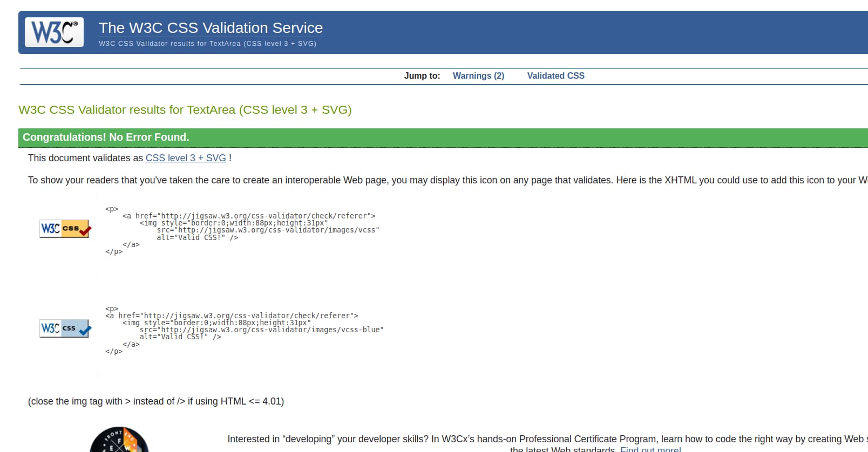Click the Congratulations! No Error Found banner
The height and width of the screenshot is (452, 868).
[443, 138]
